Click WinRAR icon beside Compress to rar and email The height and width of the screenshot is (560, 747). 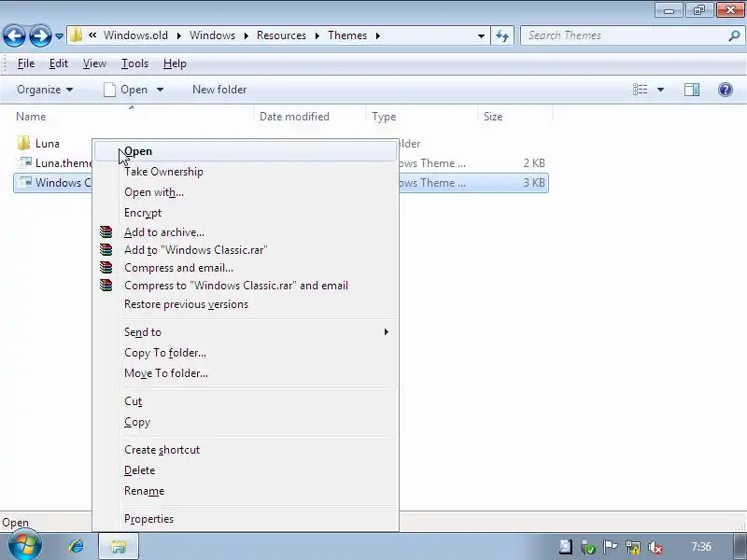point(106,286)
